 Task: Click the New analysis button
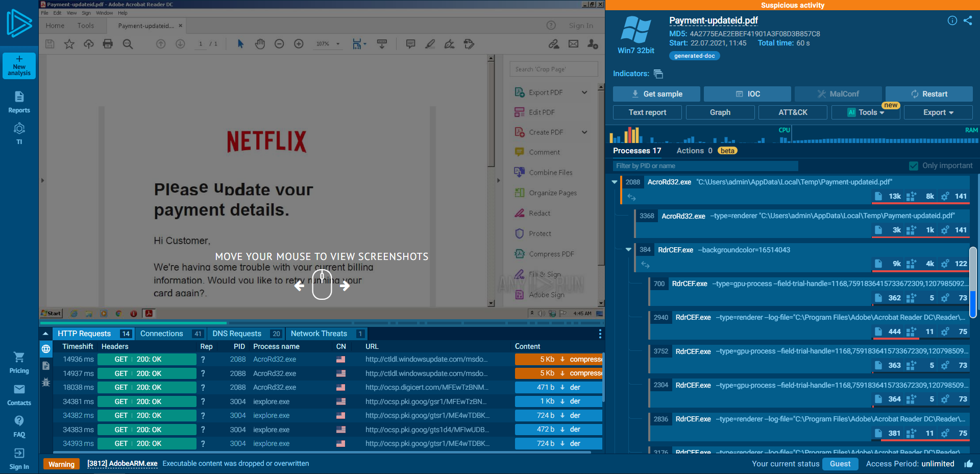(x=19, y=66)
